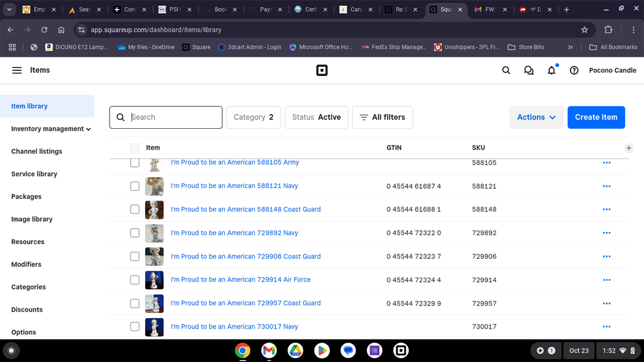The width and height of the screenshot is (644, 362).
Task: Open the 729892 Navy item link
Action: 234,233
